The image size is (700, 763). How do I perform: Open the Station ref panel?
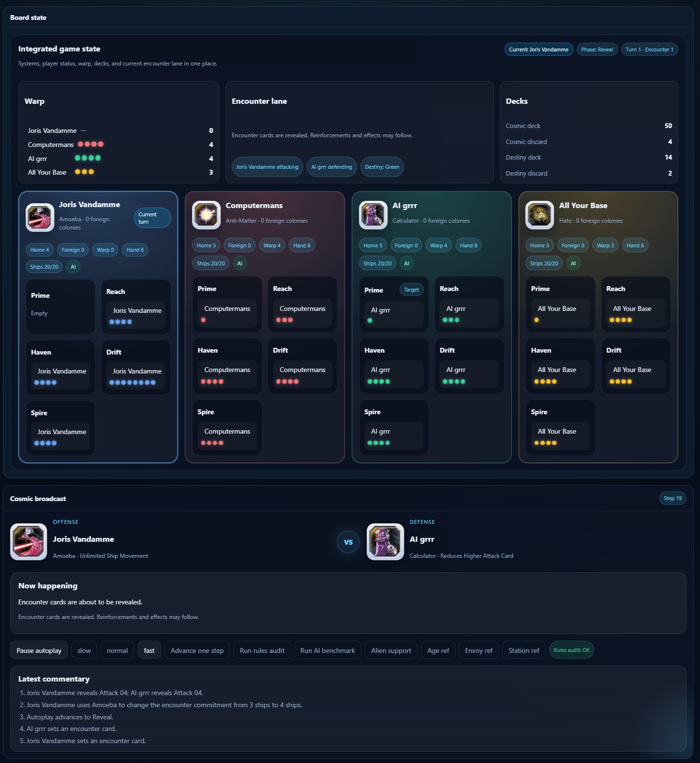[523, 650]
